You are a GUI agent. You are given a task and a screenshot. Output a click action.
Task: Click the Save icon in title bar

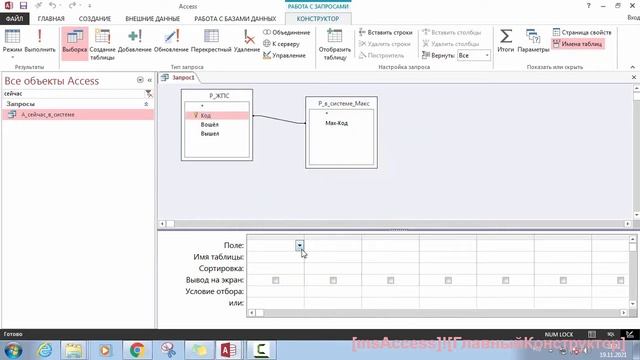point(23,6)
